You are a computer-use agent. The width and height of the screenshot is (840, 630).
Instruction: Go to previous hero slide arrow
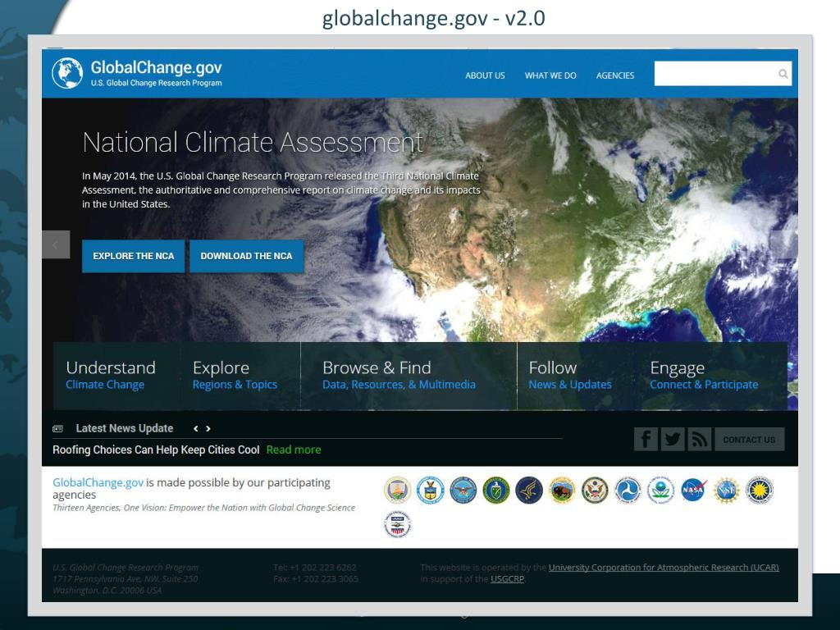56,244
